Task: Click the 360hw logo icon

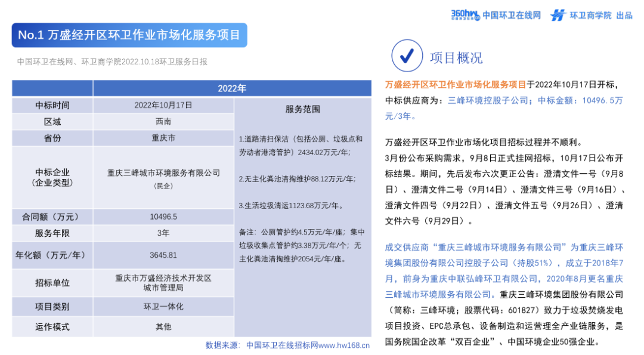Action: [x=465, y=15]
